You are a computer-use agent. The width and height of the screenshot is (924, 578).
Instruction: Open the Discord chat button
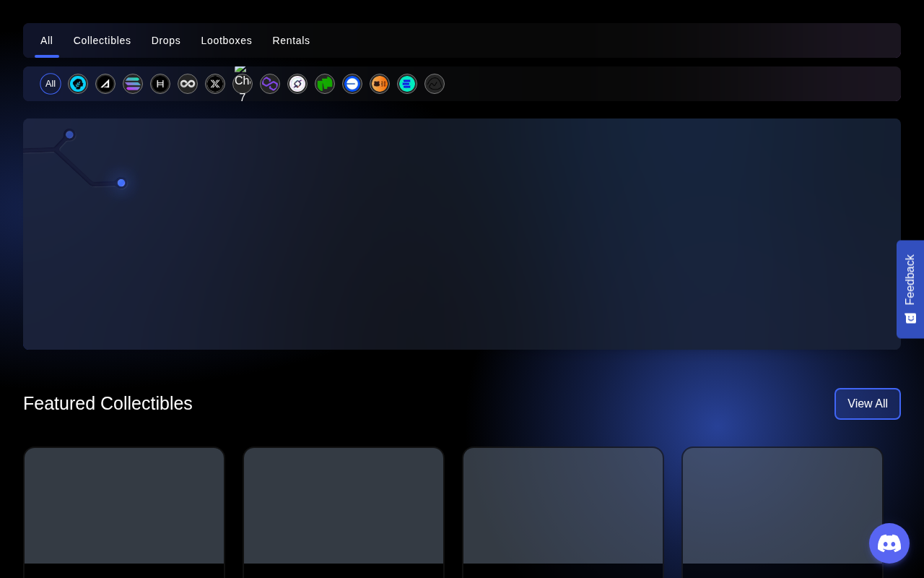(x=889, y=543)
